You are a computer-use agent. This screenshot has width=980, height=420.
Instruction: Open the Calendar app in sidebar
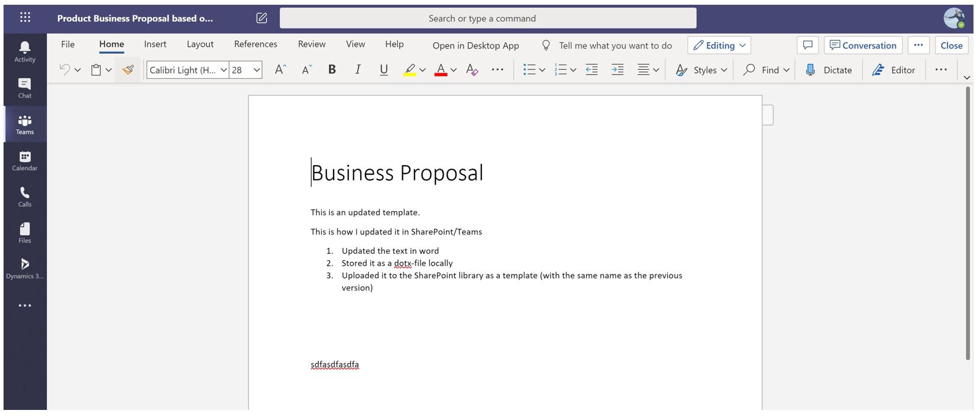(x=25, y=161)
